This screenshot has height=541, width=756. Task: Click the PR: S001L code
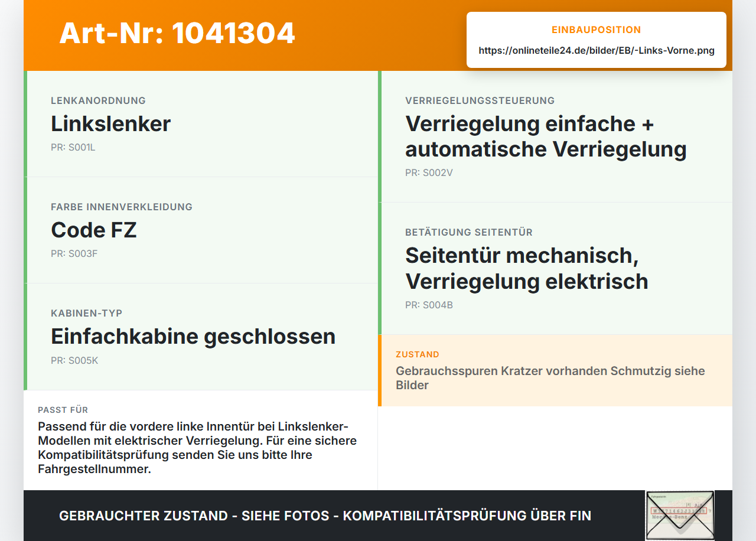coord(73,148)
